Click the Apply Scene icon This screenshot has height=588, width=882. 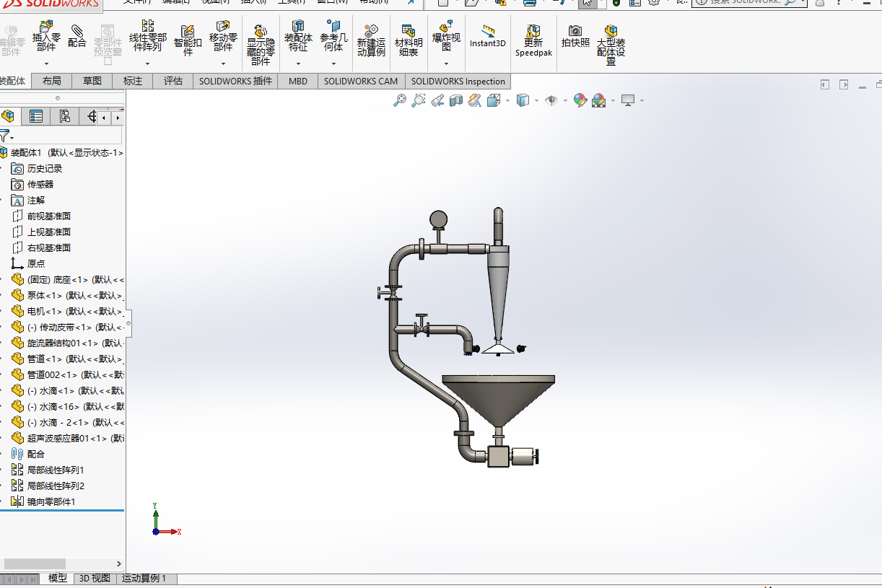click(x=599, y=101)
